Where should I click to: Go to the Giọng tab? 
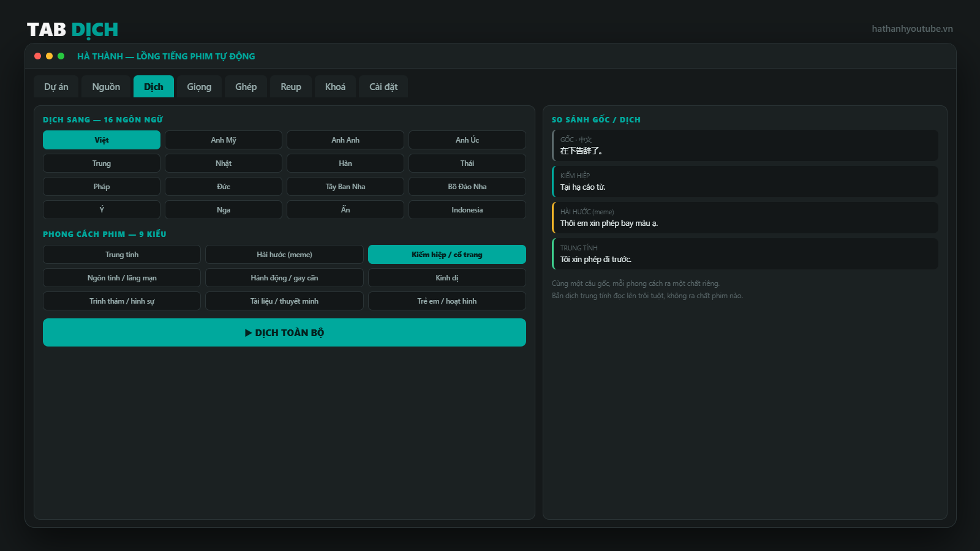199,86
